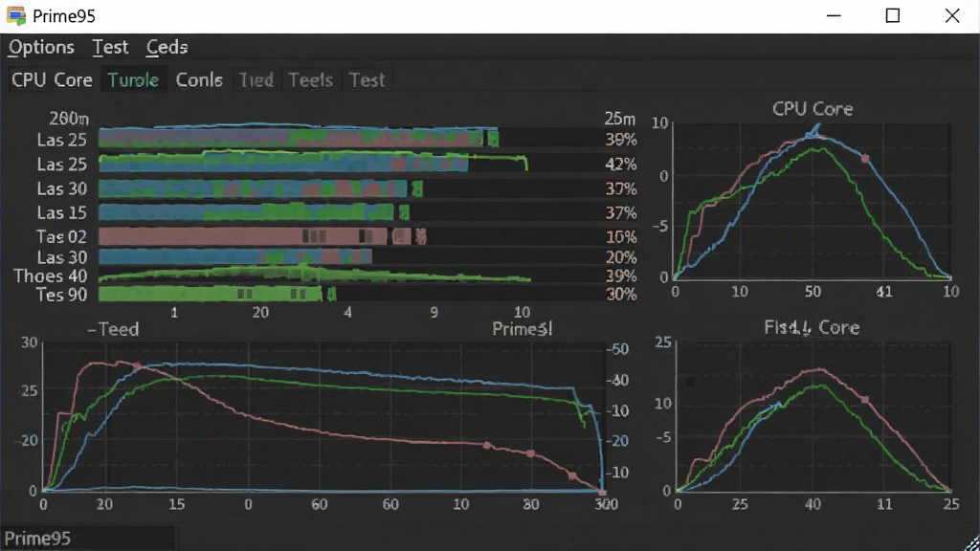Click the 37% value beside Las 15
This screenshot has width=980, height=551.
(620, 213)
